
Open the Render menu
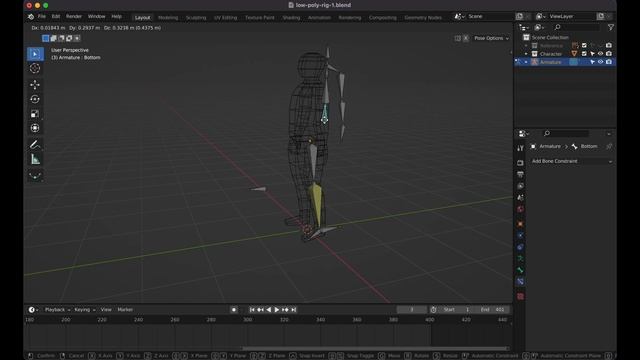coord(74,17)
